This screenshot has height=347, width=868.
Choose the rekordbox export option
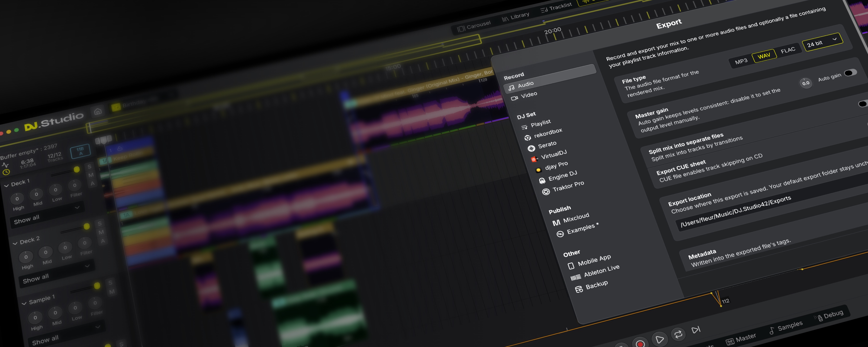[x=543, y=134]
